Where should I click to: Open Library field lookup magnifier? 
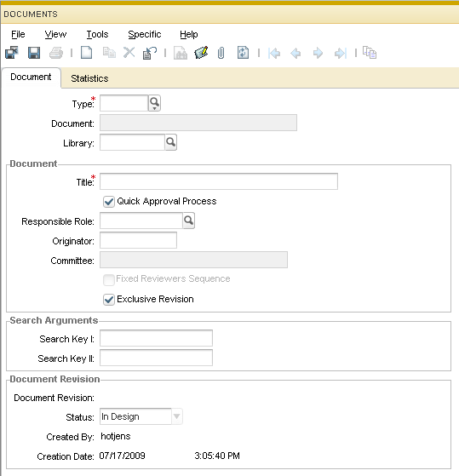pos(171,142)
